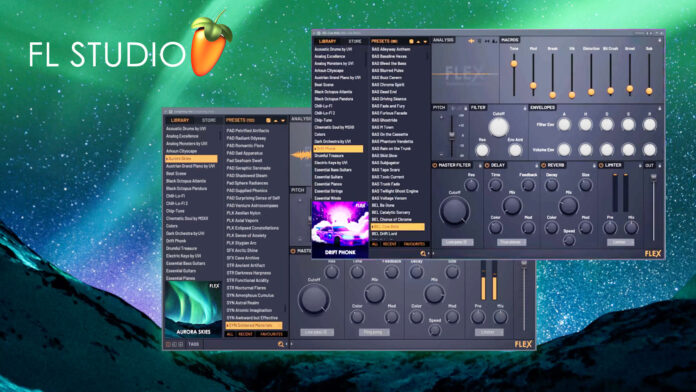Image resolution: width=696 pixels, height=392 pixels.
Task: Open Low pass filter type dropdown, front window
Action: [x=458, y=242]
